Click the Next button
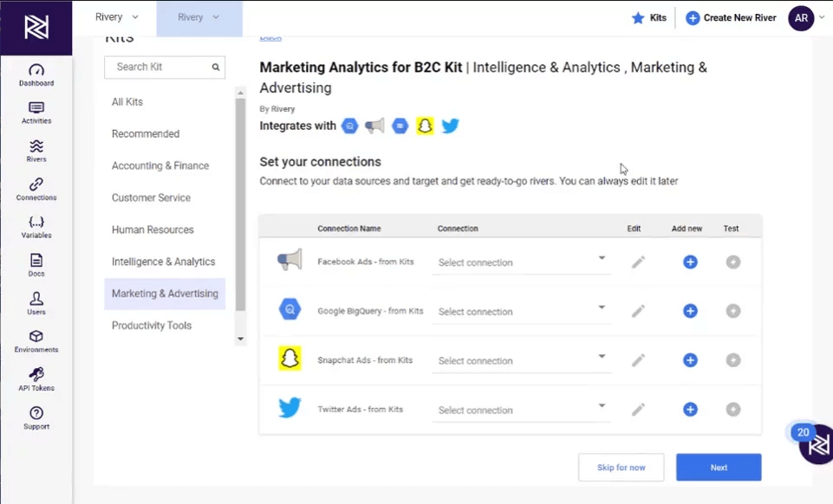Viewport: 833px width, 504px height. [x=719, y=468]
